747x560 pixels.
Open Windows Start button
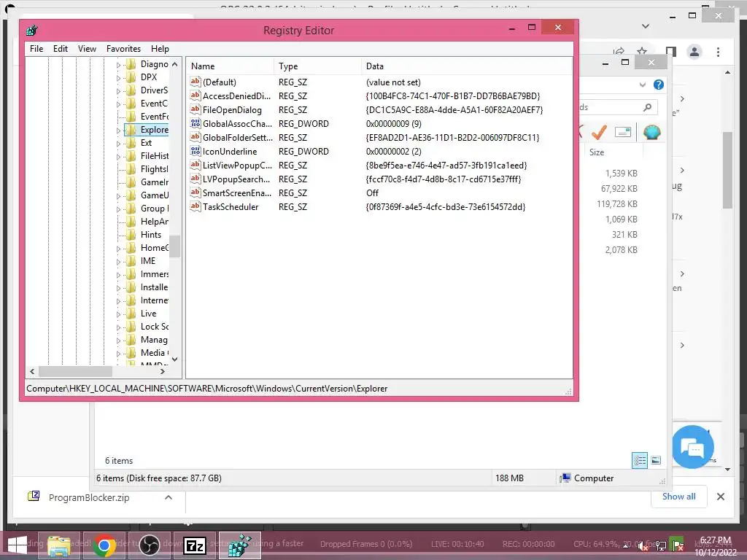[x=18, y=545]
